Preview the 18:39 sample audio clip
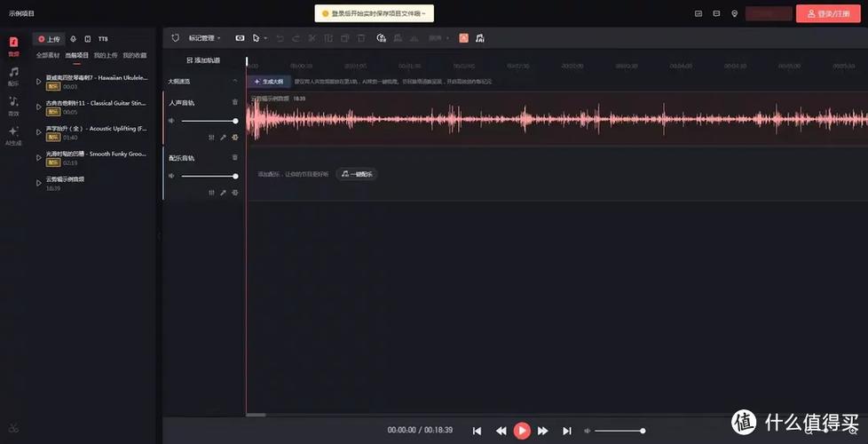Screen dimensions: 868x444 [39, 183]
